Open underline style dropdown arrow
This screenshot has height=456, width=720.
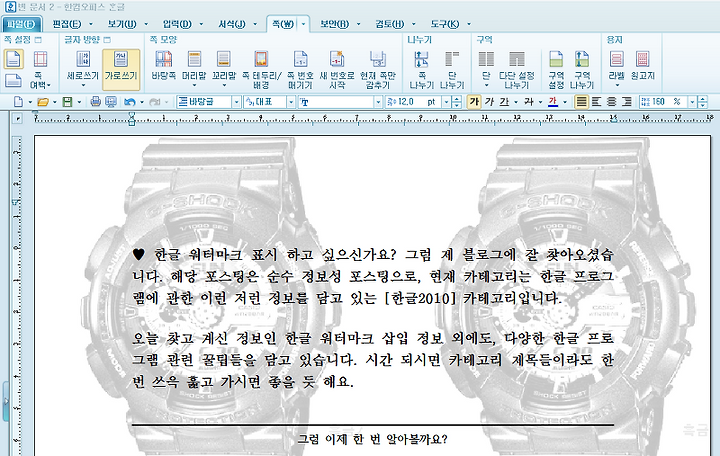point(516,101)
